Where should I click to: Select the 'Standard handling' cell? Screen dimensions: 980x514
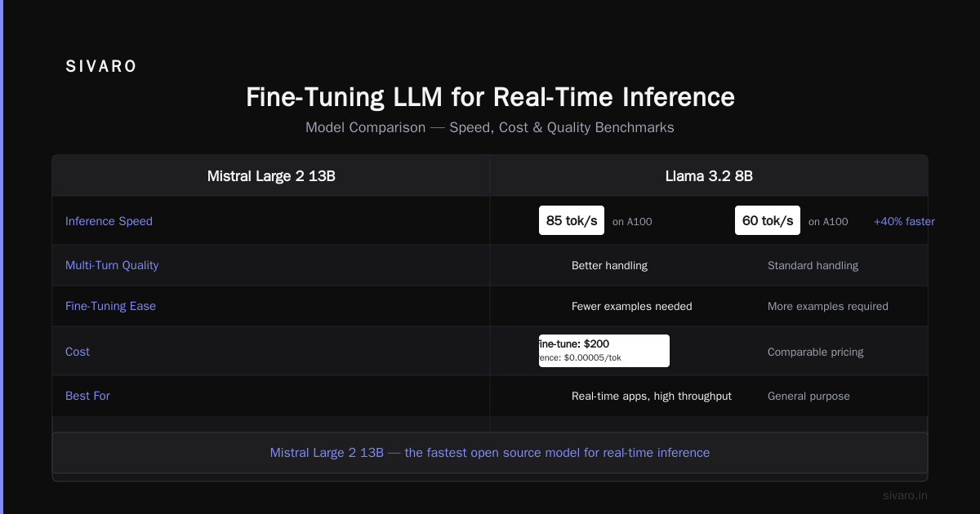point(813,265)
